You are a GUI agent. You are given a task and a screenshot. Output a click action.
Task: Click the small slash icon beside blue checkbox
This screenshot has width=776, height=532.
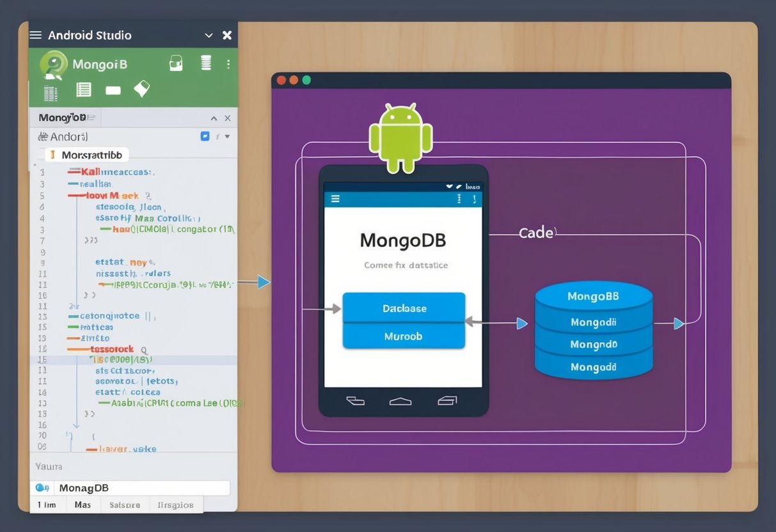click(x=218, y=136)
